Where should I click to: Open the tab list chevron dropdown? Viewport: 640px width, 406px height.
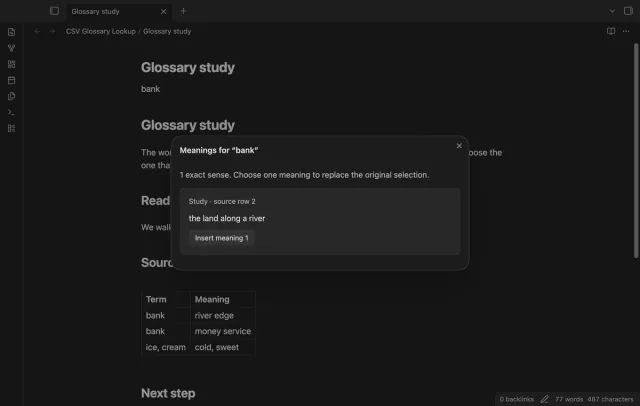(x=612, y=11)
